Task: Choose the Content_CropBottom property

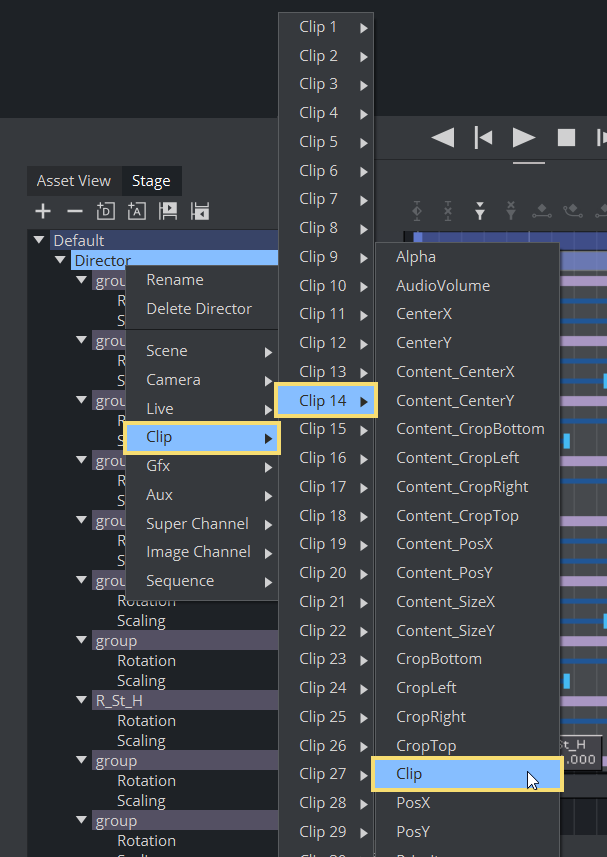Action: (x=470, y=429)
